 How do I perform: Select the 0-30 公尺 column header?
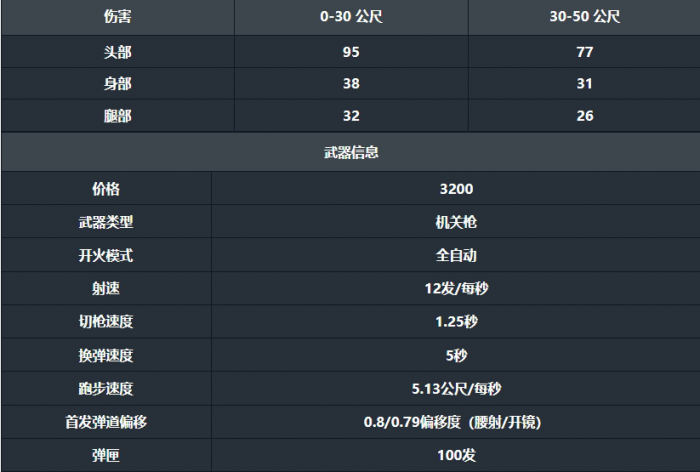[x=351, y=17]
